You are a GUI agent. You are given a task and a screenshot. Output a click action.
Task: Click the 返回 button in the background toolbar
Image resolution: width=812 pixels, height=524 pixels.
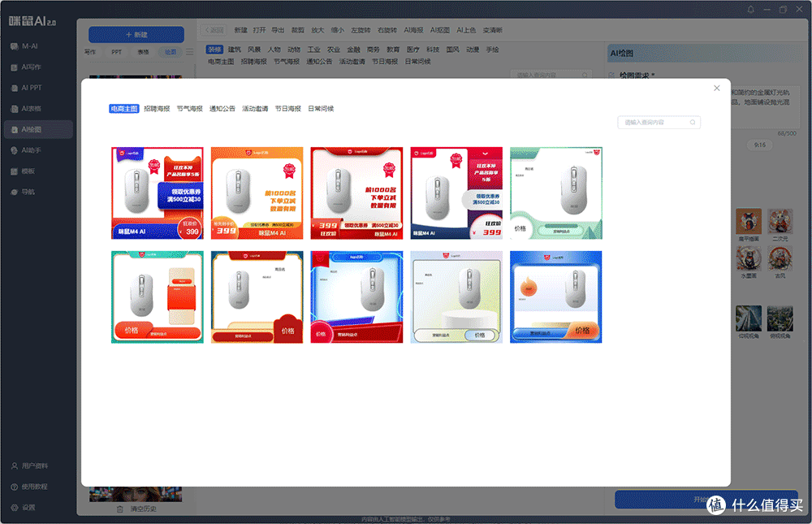214,30
